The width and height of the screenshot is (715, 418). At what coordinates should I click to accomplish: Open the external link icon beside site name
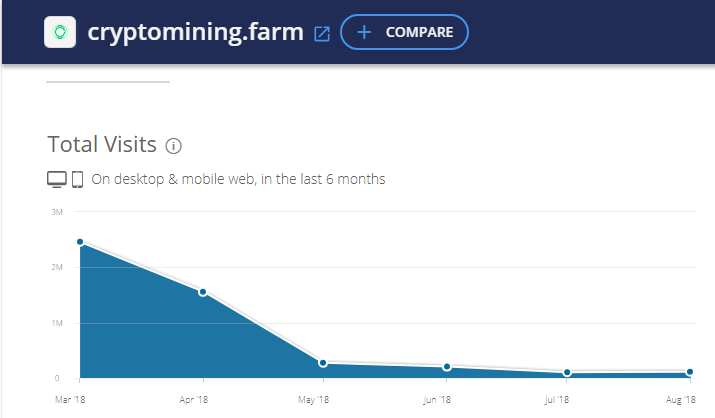(322, 33)
